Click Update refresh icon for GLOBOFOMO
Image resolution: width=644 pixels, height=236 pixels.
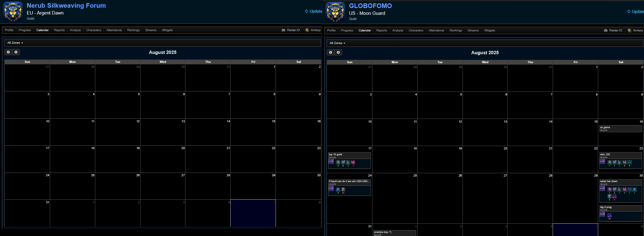629,11
